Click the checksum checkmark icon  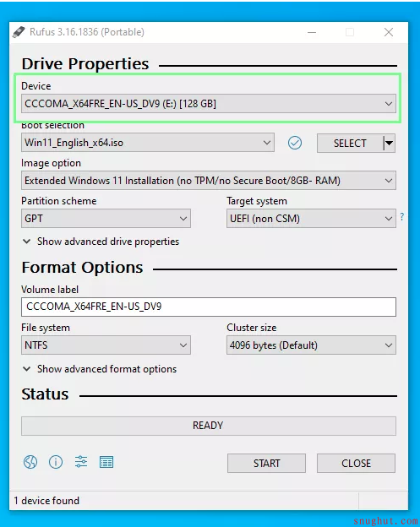tap(295, 144)
